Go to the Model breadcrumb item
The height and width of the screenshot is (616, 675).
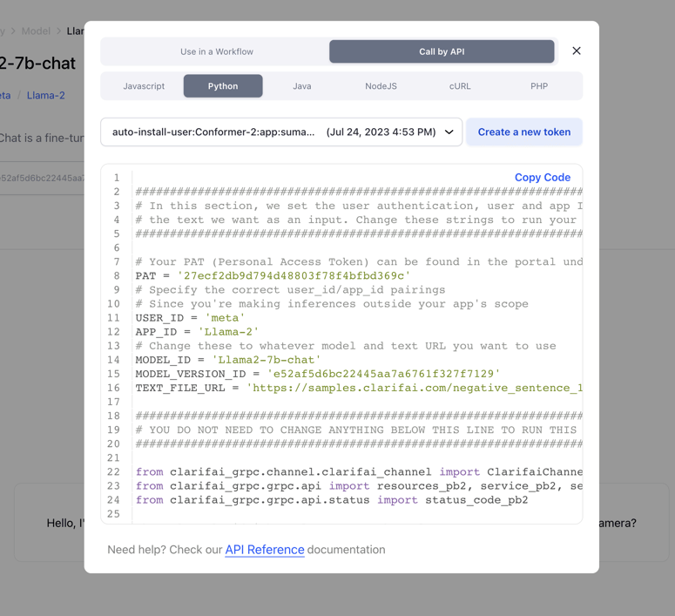tap(36, 31)
